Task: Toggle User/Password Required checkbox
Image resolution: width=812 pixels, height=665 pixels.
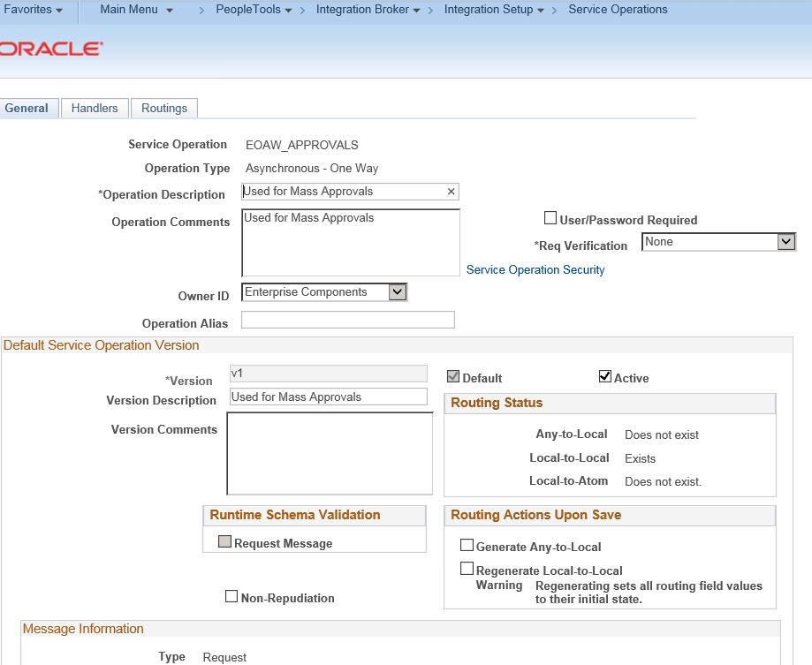Action: [550, 218]
